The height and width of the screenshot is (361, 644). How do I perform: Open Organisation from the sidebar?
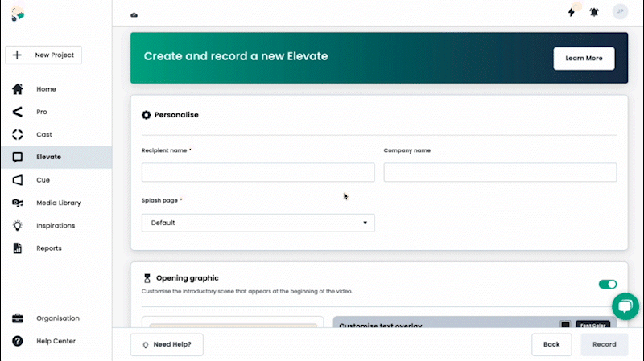pos(57,318)
